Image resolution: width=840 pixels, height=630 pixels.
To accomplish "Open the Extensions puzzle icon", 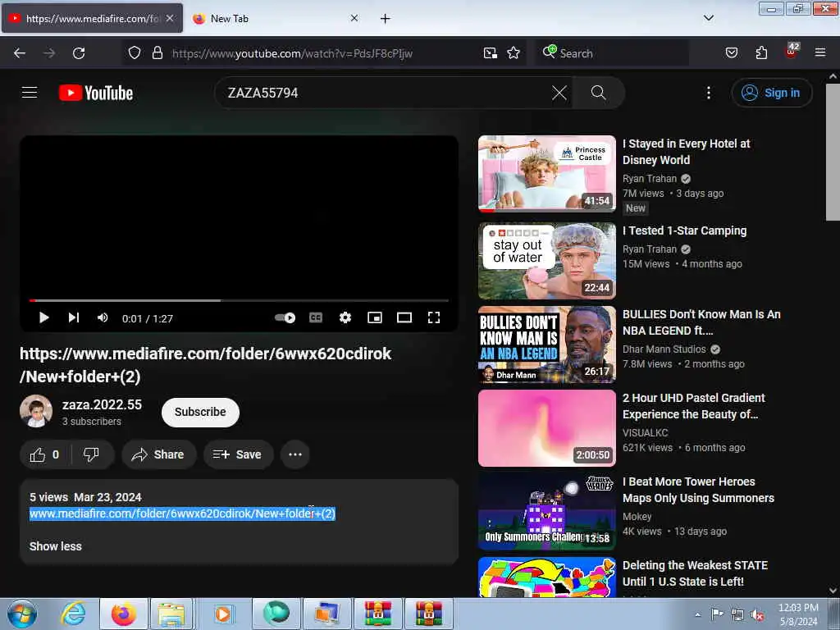I will click(x=761, y=52).
